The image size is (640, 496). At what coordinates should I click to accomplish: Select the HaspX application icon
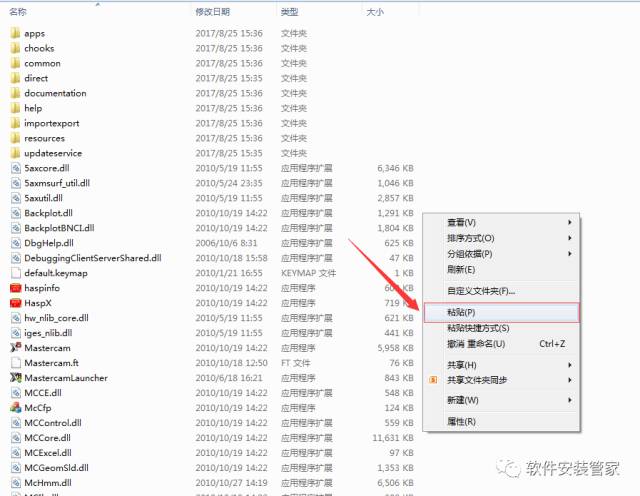pyautogui.click(x=15, y=303)
